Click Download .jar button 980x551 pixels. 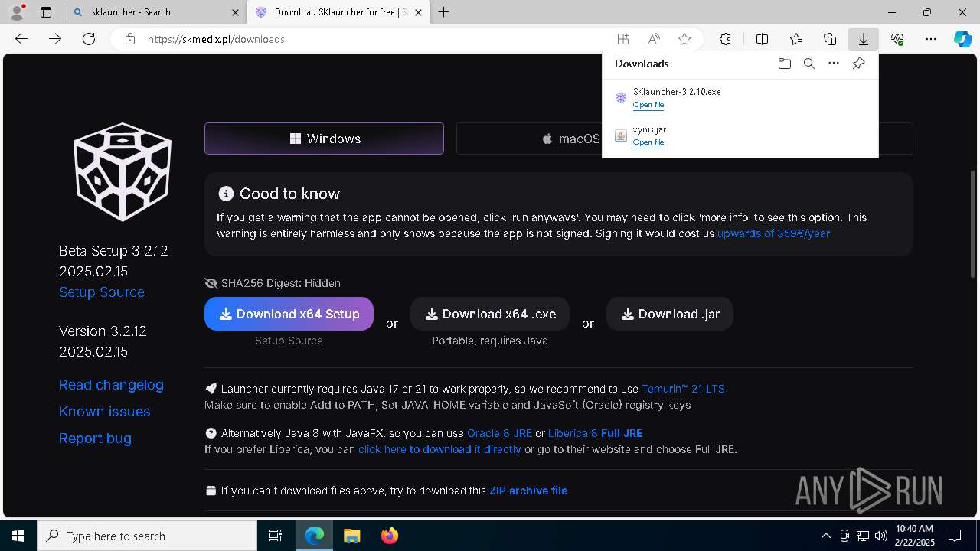(x=670, y=314)
